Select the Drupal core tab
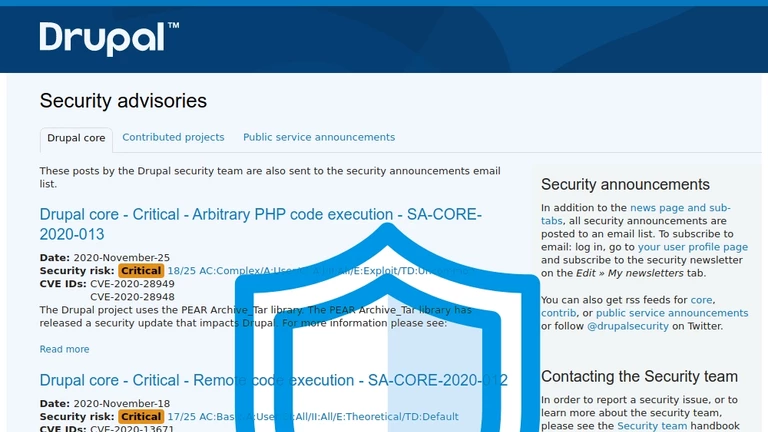Image resolution: width=768 pixels, height=432 pixels. [76, 138]
